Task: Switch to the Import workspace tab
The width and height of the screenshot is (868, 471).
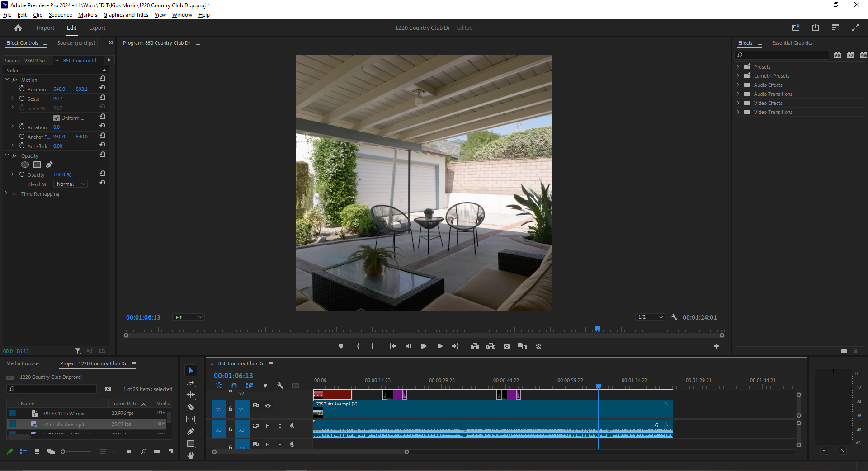Action: pos(45,28)
